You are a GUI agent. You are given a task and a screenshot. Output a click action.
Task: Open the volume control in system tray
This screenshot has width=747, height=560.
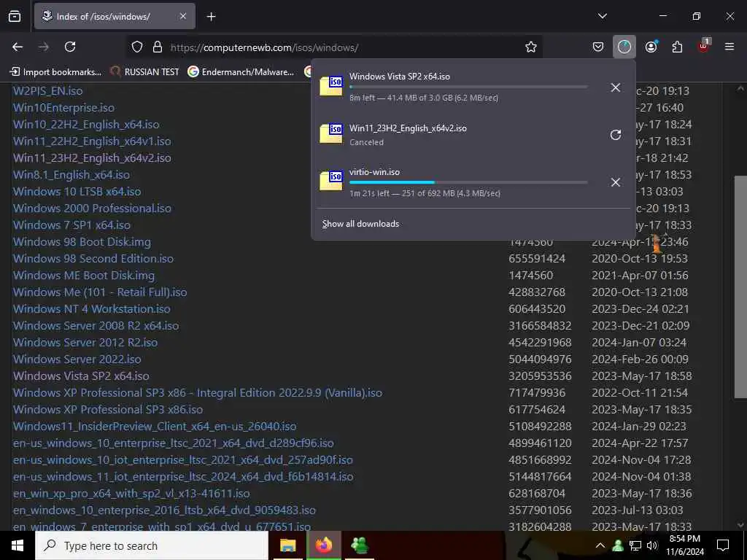652,545
